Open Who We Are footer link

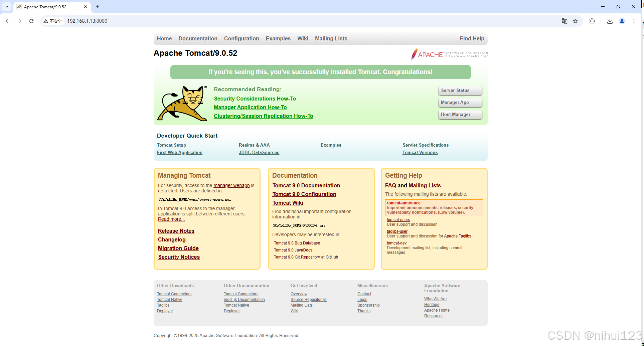(435, 299)
